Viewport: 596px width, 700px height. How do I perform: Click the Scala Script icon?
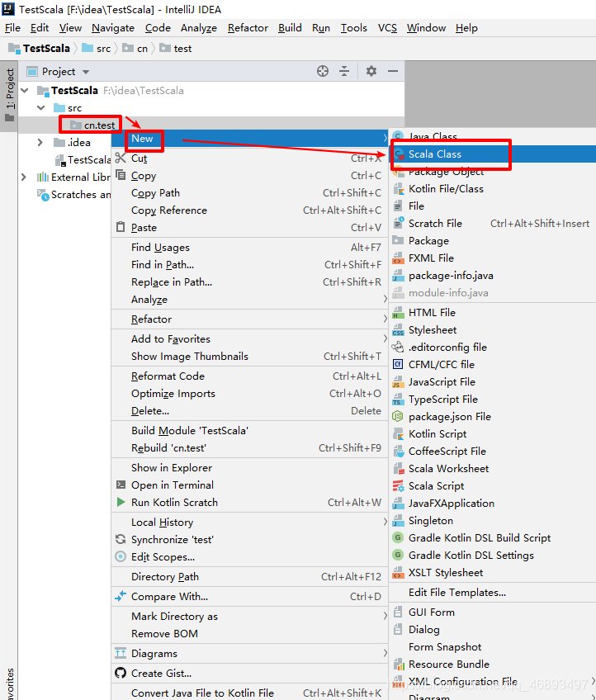(x=398, y=485)
